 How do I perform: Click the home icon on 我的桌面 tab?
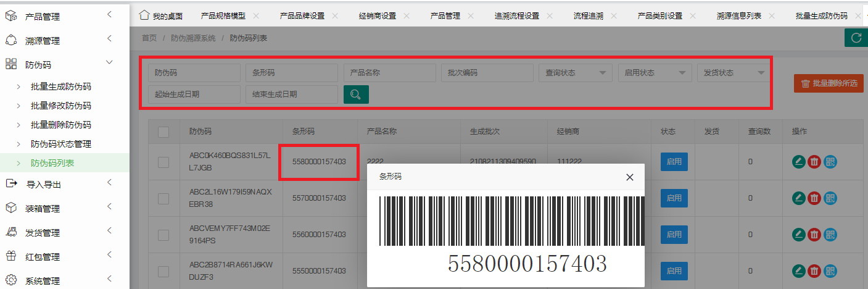[x=144, y=15]
